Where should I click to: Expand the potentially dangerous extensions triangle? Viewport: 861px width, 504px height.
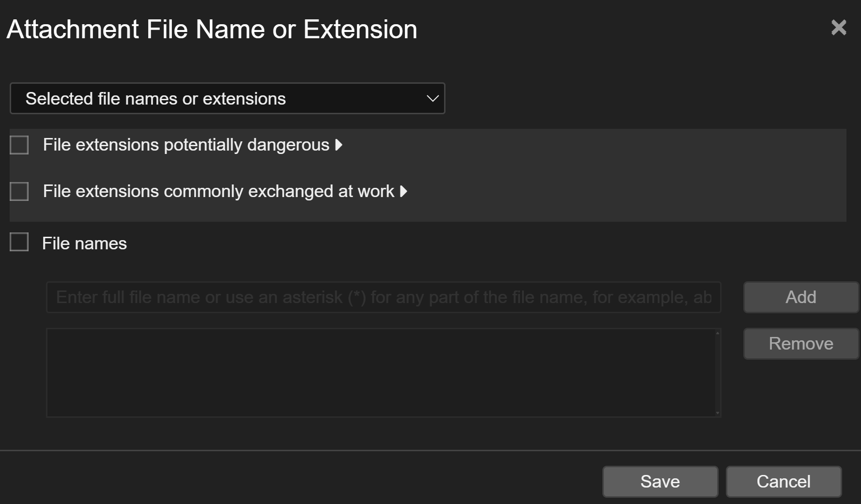pyautogui.click(x=339, y=145)
